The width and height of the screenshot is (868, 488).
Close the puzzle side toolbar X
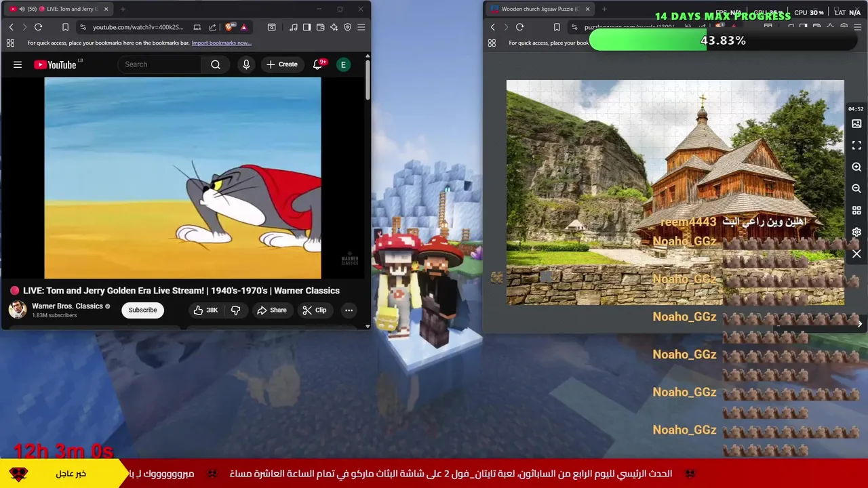(x=856, y=254)
